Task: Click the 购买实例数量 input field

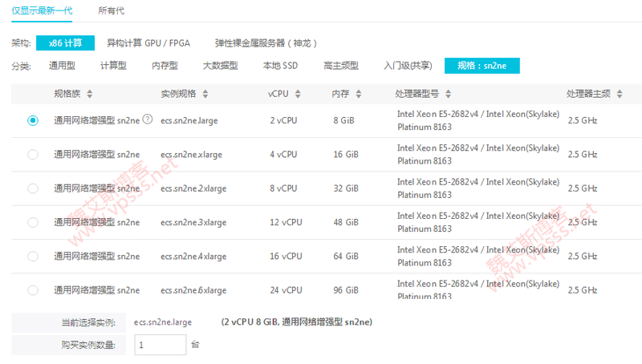Action: click(x=160, y=345)
